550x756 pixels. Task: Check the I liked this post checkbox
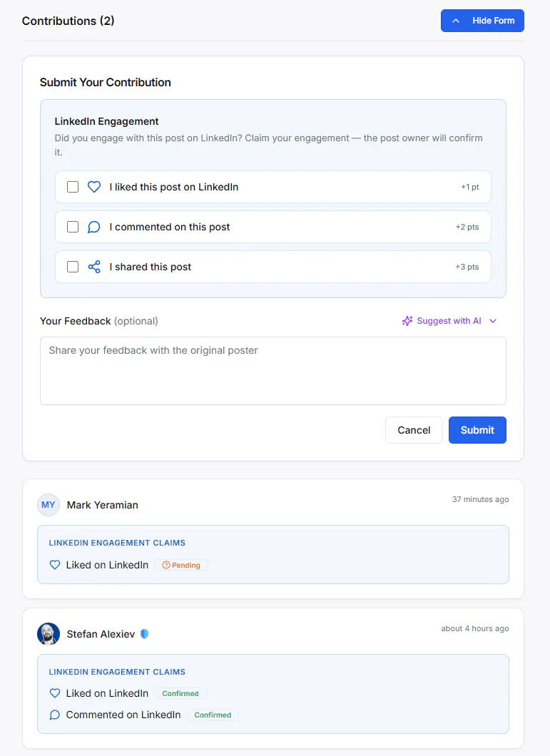click(x=73, y=187)
